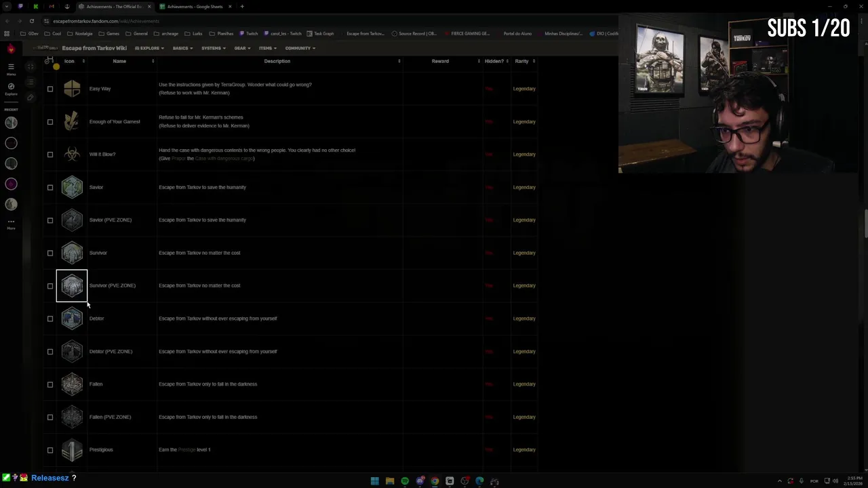868x488 pixels.
Task: Open File Explorer from taskbar
Action: pyautogui.click(x=390, y=481)
